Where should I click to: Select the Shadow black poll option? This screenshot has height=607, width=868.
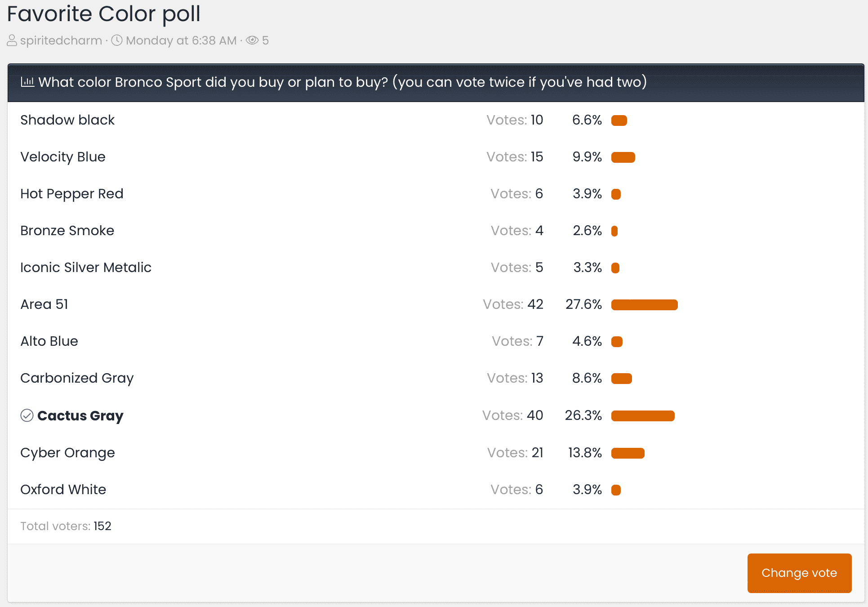pyautogui.click(x=67, y=120)
